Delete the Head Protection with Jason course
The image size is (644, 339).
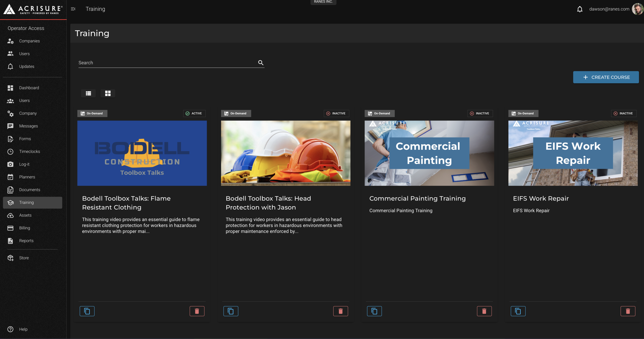341,311
